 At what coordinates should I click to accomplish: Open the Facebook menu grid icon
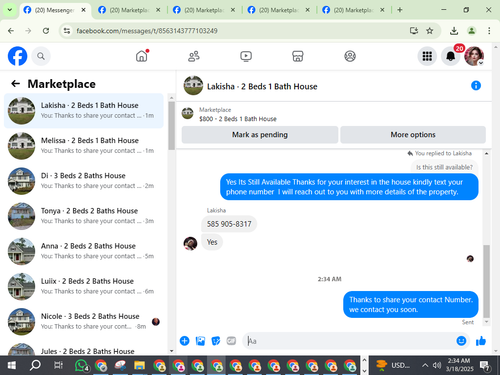(x=427, y=56)
